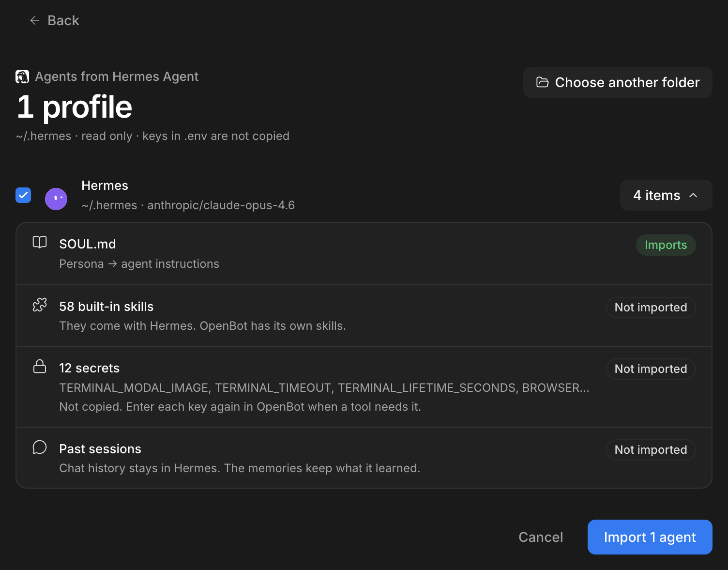Go back to the previous screen
The width and height of the screenshot is (728, 570).
(54, 20)
